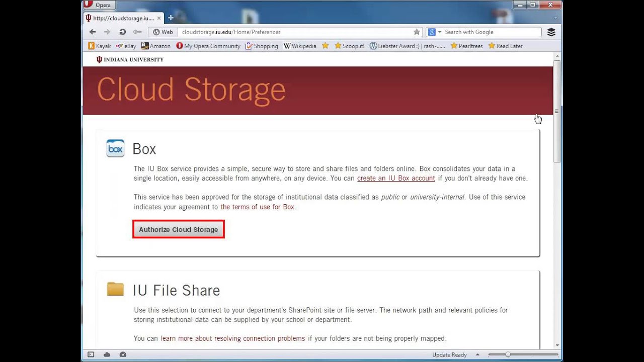Open Google search engine dropdown
Screen dimensions: 644x362
[x=434, y=32]
